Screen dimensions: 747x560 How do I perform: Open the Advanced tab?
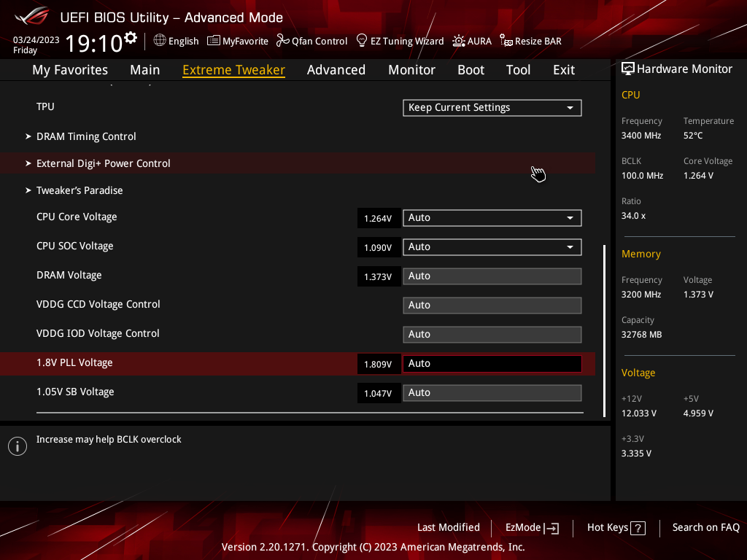tap(336, 70)
